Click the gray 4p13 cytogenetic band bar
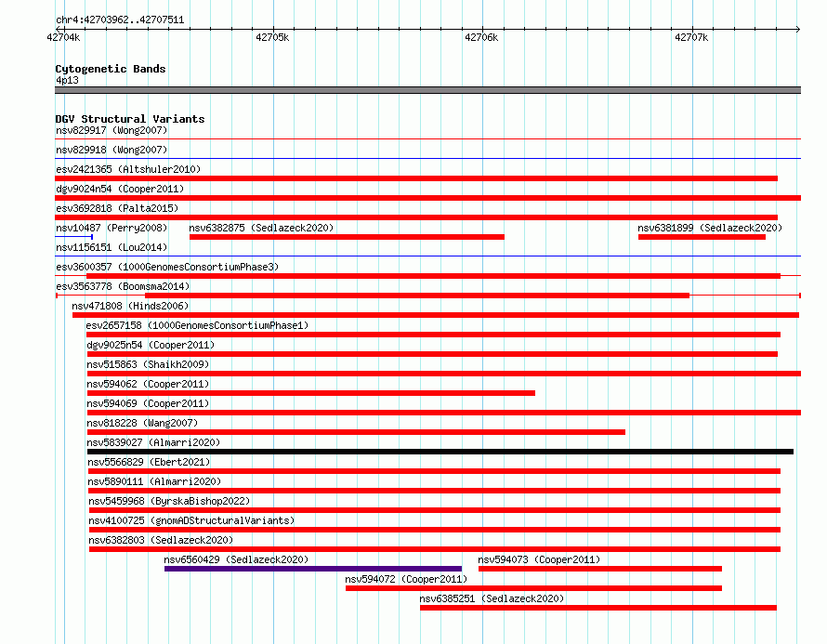827x644 pixels. click(x=427, y=90)
